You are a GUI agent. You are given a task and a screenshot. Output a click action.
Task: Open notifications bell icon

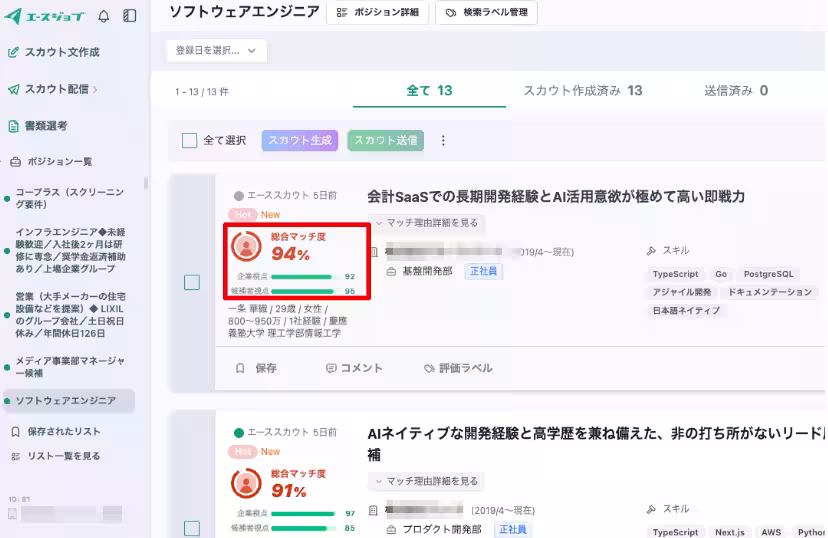(104, 16)
